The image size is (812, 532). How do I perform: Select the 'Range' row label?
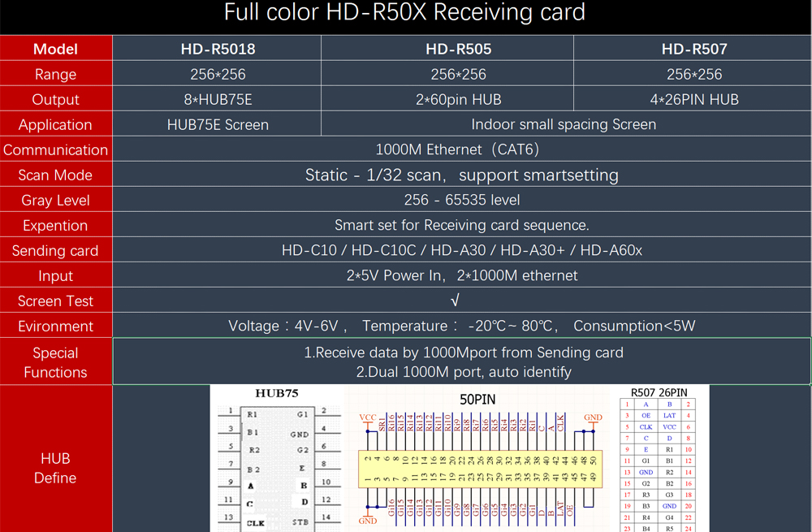56,74
